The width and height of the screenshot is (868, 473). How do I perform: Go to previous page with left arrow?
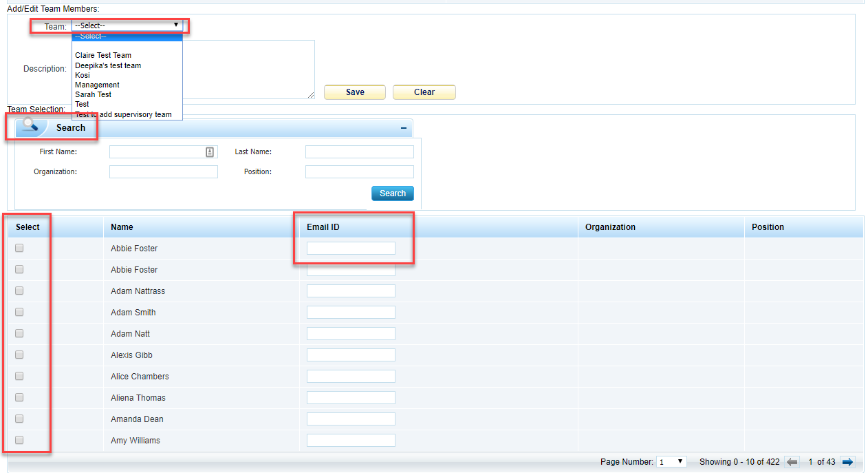[792, 462]
